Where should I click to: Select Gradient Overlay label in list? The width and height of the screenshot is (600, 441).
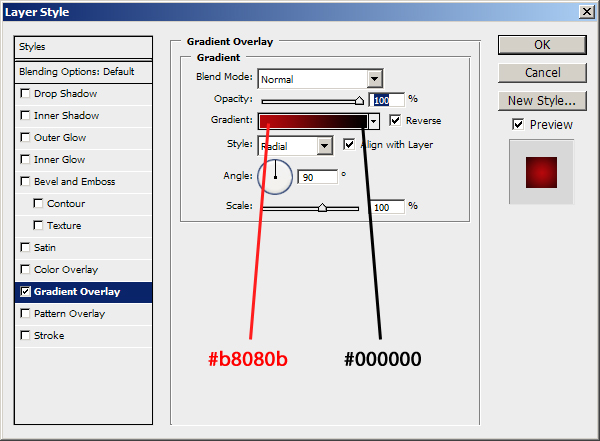tap(77, 291)
